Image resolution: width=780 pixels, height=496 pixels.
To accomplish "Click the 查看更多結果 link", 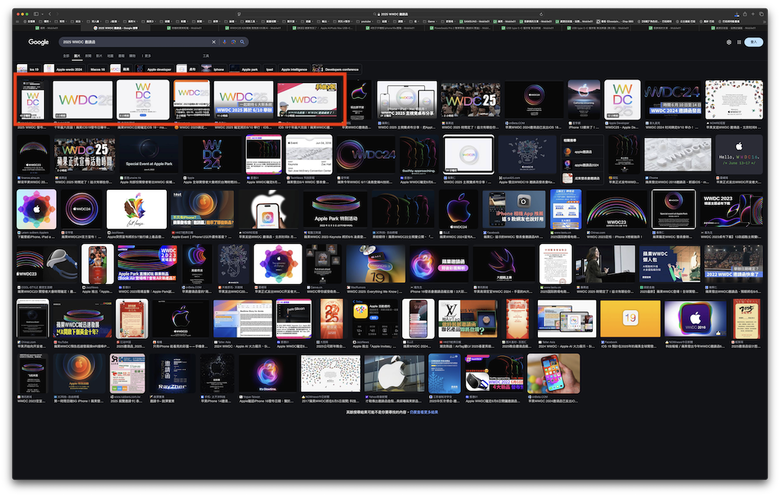I will click(x=424, y=412).
